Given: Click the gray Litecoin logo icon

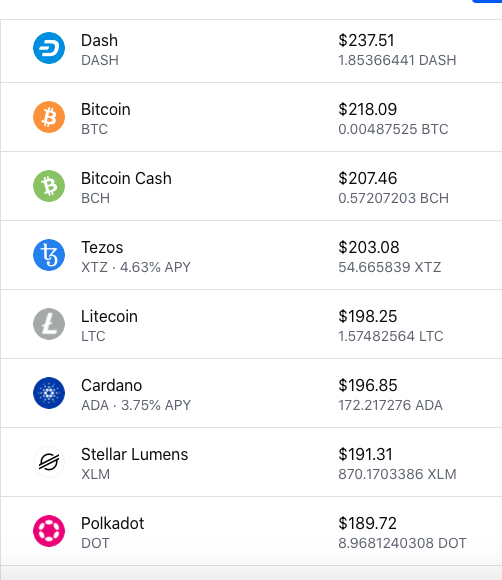Looking at the screenshot, I should tap(49, 324).
